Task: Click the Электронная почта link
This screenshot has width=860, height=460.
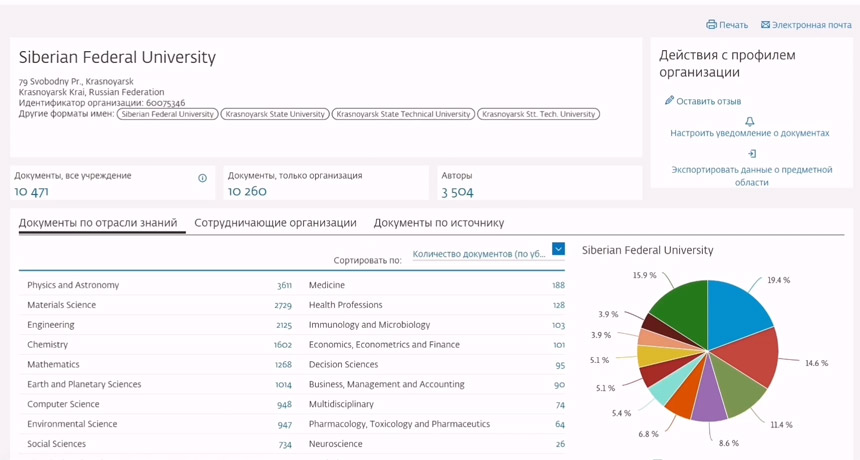Action: [x=812, y=25]
